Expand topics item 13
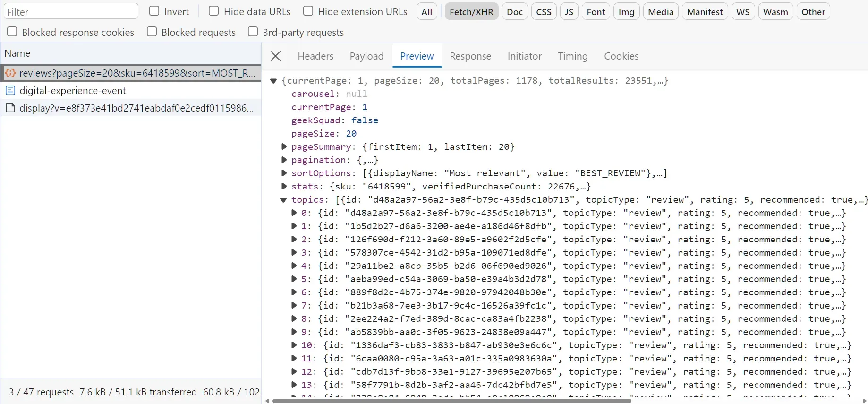The height and width of the screenshot is (404, 868). [x=294, y=385]
